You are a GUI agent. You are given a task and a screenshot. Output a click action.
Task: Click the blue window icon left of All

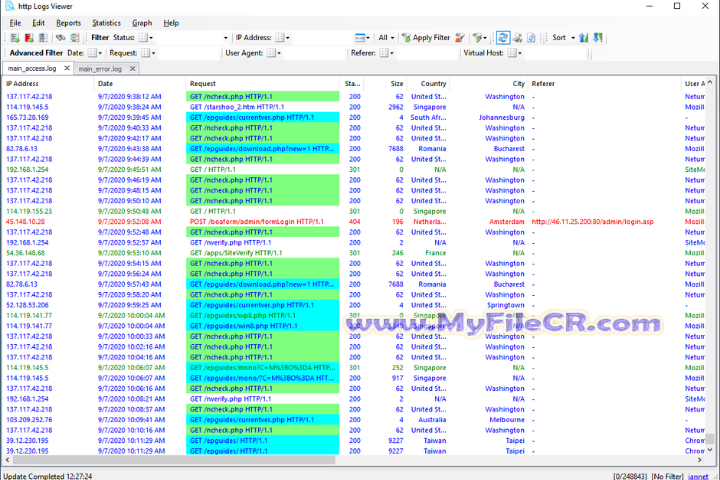360,38
